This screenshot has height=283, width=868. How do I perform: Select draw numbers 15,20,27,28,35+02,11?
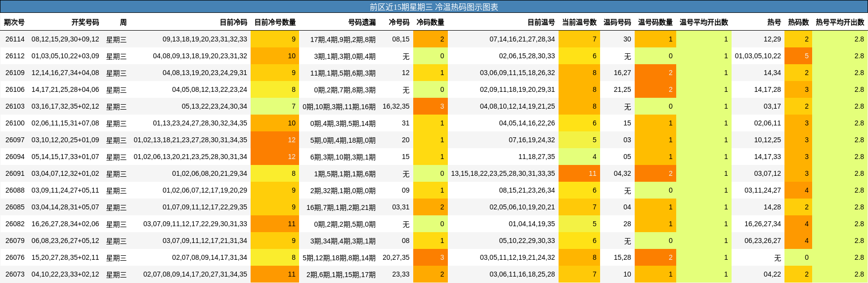[x=65, y=257]
